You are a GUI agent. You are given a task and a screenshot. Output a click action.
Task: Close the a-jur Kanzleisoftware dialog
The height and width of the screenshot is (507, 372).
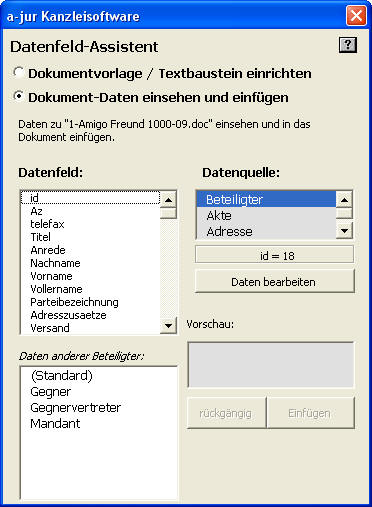coord(356,16)
